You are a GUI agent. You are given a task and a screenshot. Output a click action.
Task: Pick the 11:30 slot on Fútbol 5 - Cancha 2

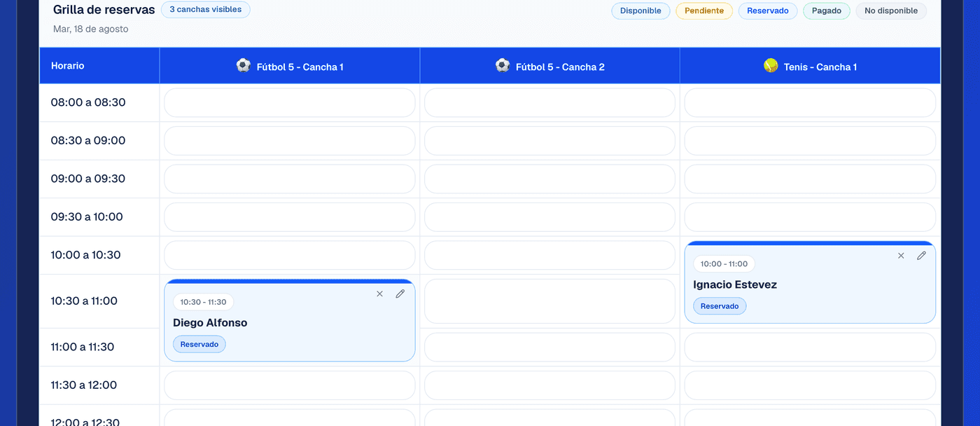click(x=549, y=385)
